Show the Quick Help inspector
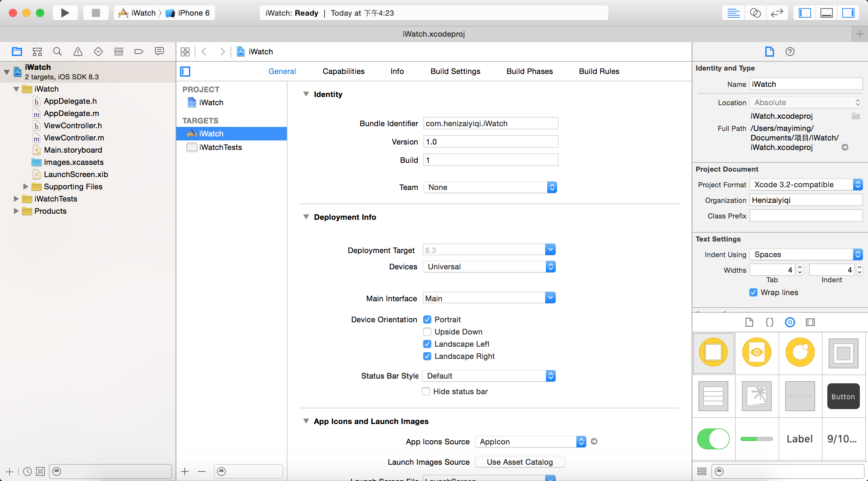Screen dimensions: 868x481 click(790, 52)
